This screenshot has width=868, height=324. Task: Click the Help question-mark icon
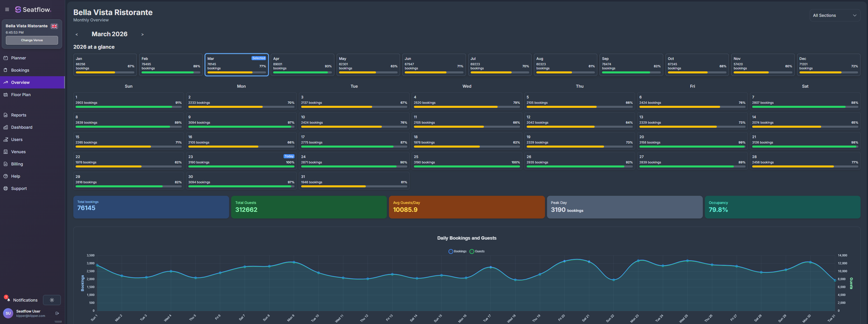click(6, 176)
